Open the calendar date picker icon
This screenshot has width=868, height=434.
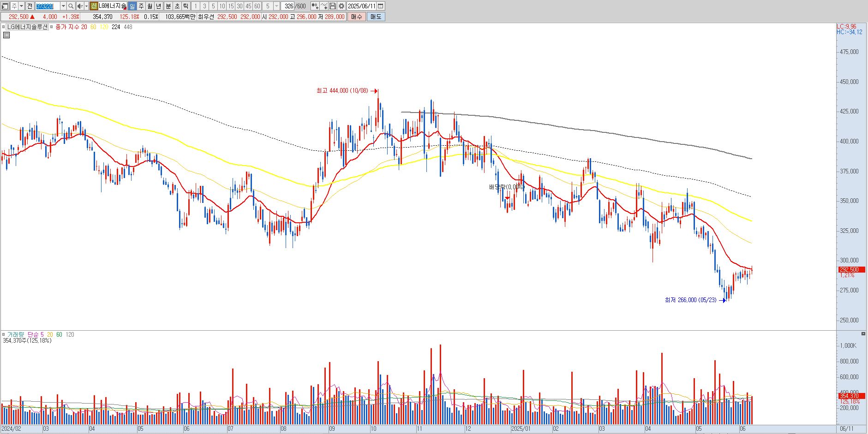[380, 6]
